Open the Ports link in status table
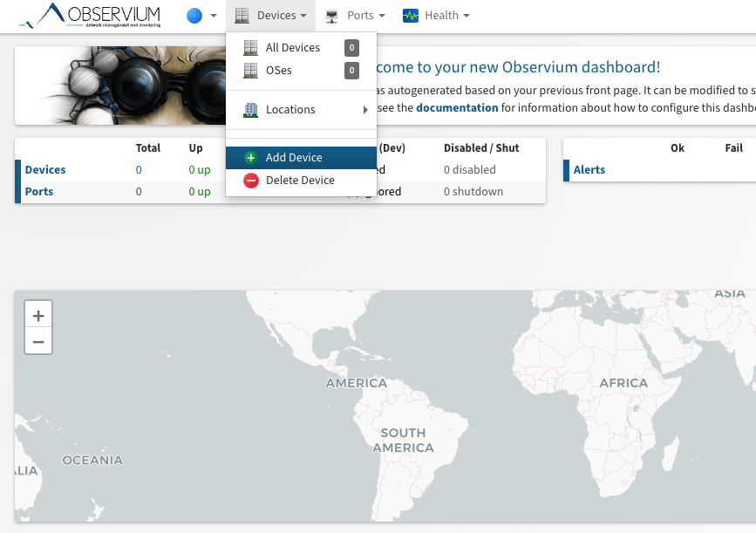 39,192
